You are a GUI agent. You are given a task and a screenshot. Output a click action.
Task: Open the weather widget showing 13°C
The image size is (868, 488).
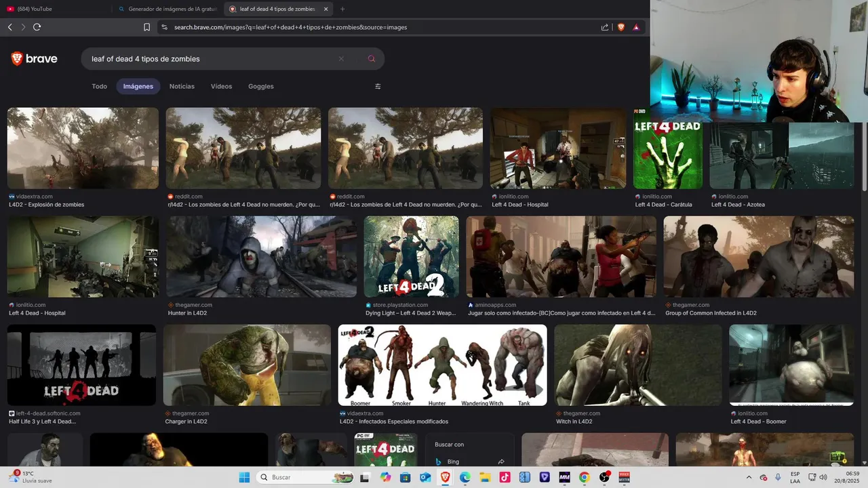(x=31, y=477)
